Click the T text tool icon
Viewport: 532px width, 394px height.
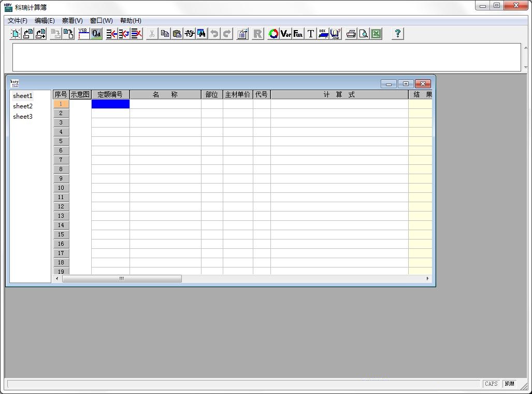point(311,34)
